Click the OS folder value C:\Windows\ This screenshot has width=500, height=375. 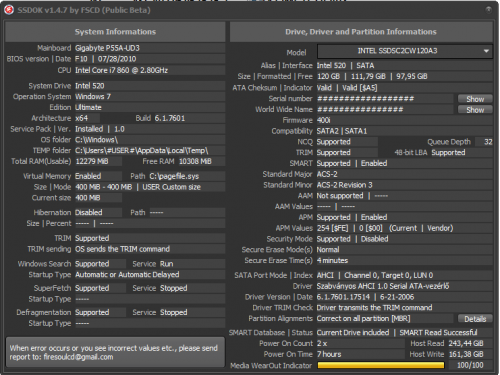(96, 140)
